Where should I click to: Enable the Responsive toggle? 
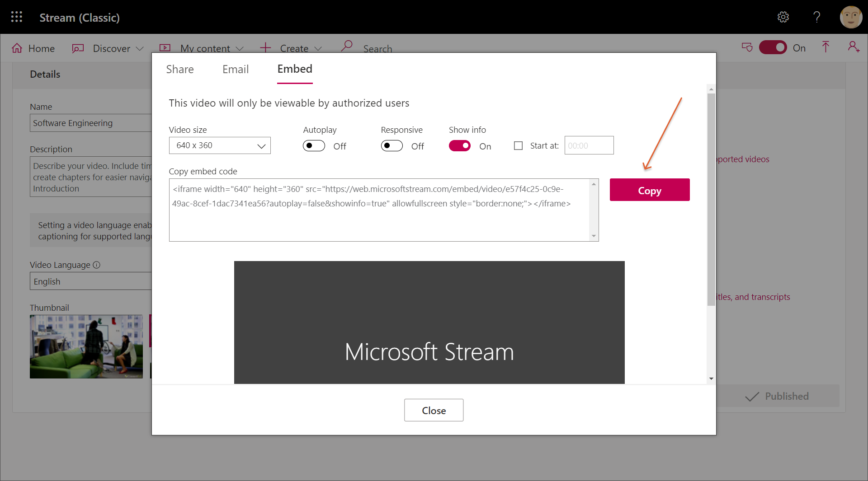392,146
